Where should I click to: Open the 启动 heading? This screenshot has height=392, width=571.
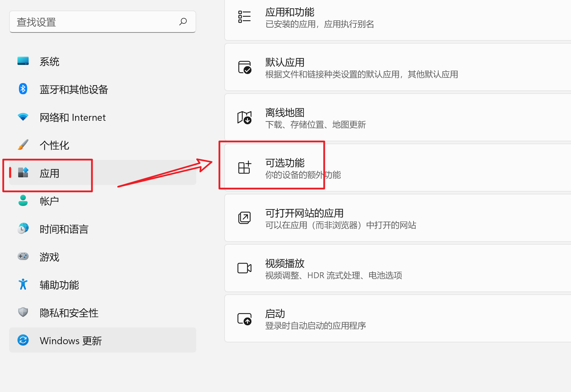tap(275, 314)
